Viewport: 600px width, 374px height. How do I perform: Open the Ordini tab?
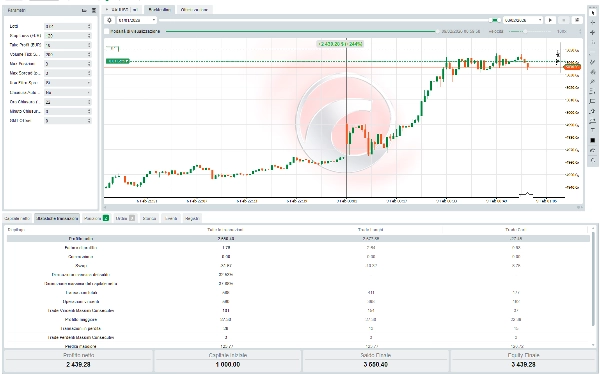pos(125,218)
